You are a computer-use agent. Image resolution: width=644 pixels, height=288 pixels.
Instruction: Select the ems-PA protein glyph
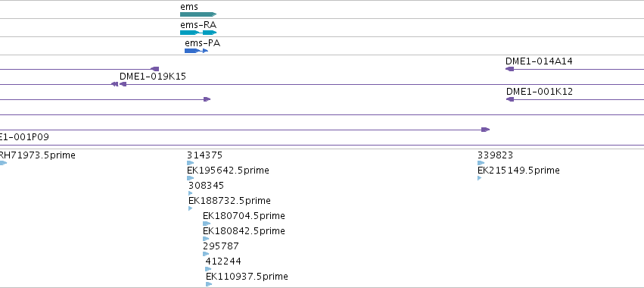tap(196, 51)
